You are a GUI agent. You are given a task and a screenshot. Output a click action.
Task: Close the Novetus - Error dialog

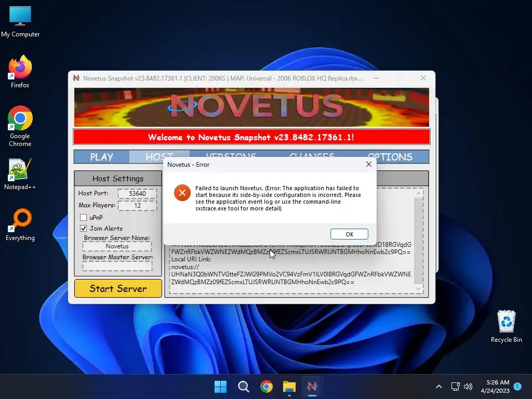(x=369, y=165)
